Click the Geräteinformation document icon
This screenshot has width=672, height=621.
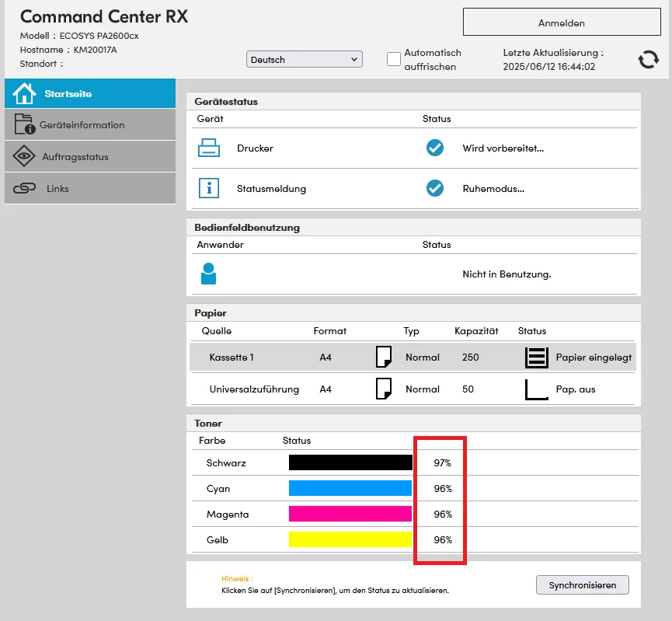coord(24,124)
